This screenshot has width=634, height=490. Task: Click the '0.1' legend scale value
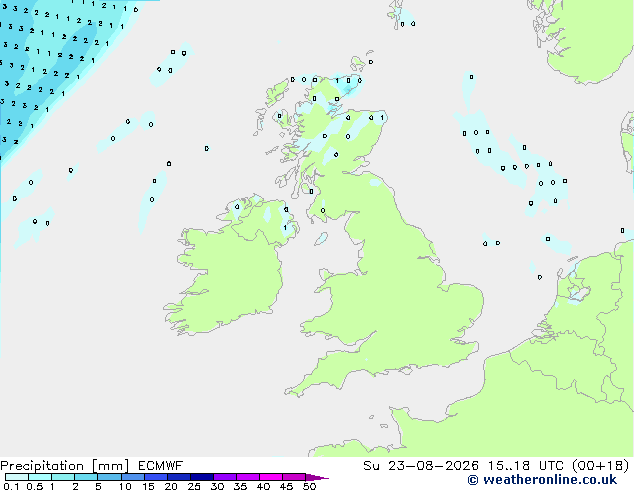pos(11,486)
